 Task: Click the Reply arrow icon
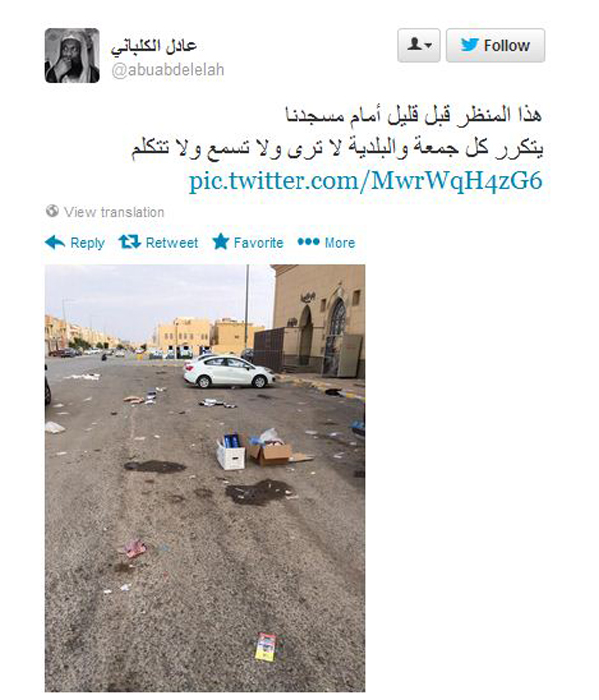point(55,242)
